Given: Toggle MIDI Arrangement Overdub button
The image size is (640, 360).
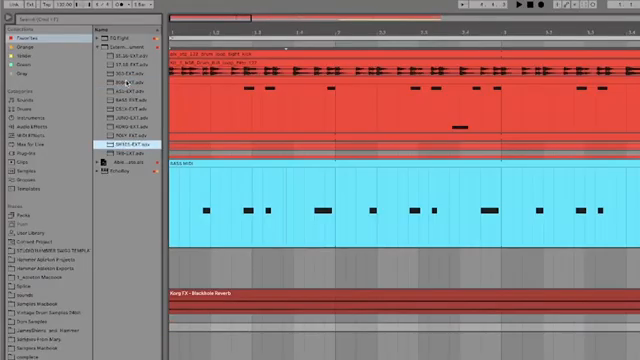Looking at the screenshot, I should click(x=557, y=4).
